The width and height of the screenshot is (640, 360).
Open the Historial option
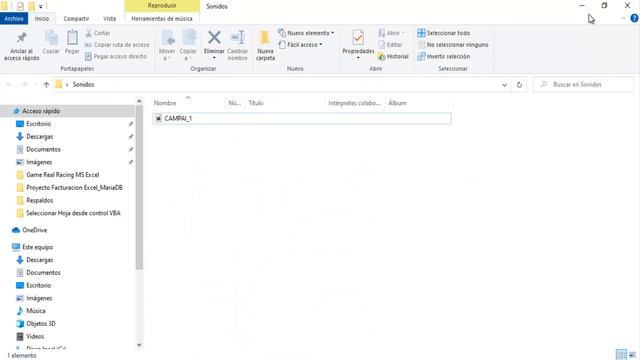[x=393, y=56]
